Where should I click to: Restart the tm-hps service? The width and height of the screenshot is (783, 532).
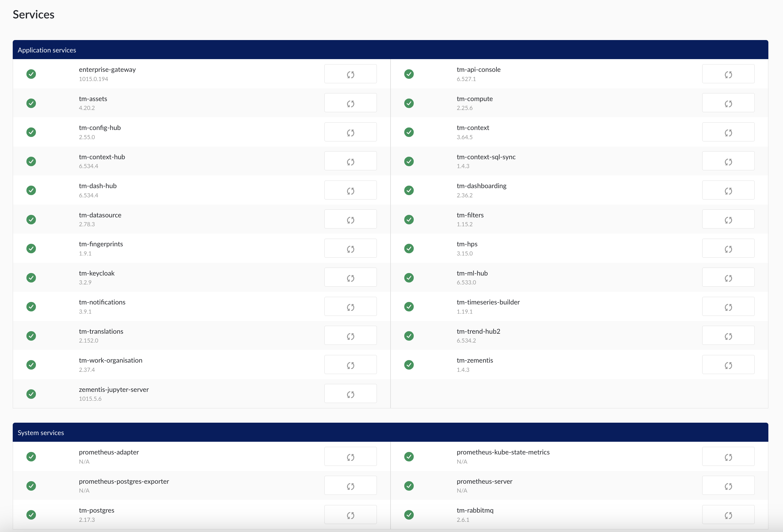pos(728,249)
